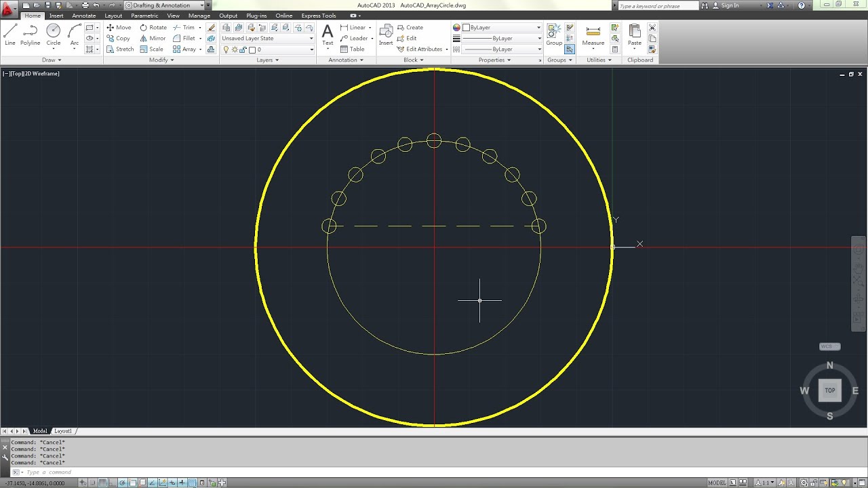Screen dimensions: 868x488
Task: Open the Express Tools ribbon tab
Action: (x=319, y=16)
